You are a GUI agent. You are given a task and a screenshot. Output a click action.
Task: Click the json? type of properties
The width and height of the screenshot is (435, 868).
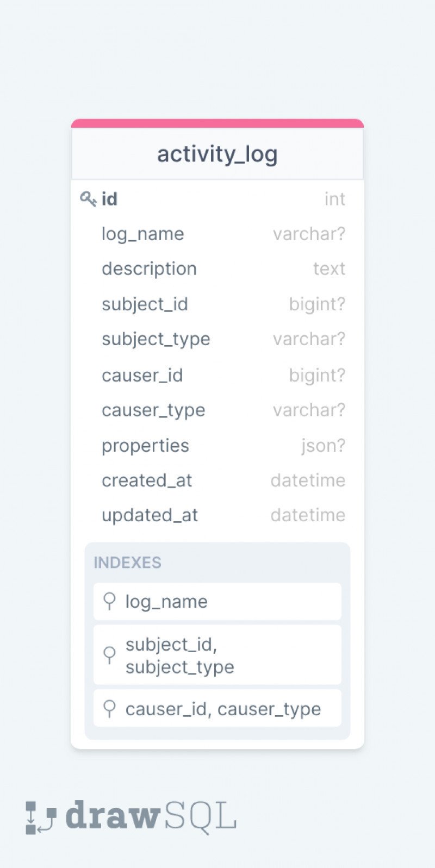point(324,446)
